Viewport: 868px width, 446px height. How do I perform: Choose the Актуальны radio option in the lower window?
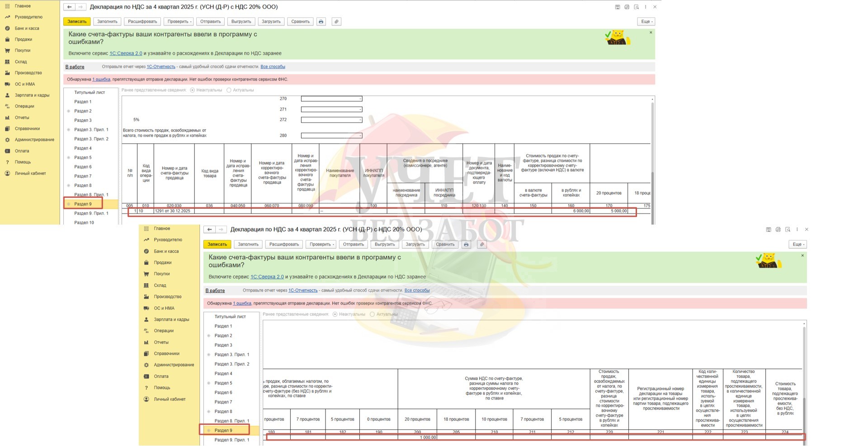pyautogui.click(x=372, y=315)
